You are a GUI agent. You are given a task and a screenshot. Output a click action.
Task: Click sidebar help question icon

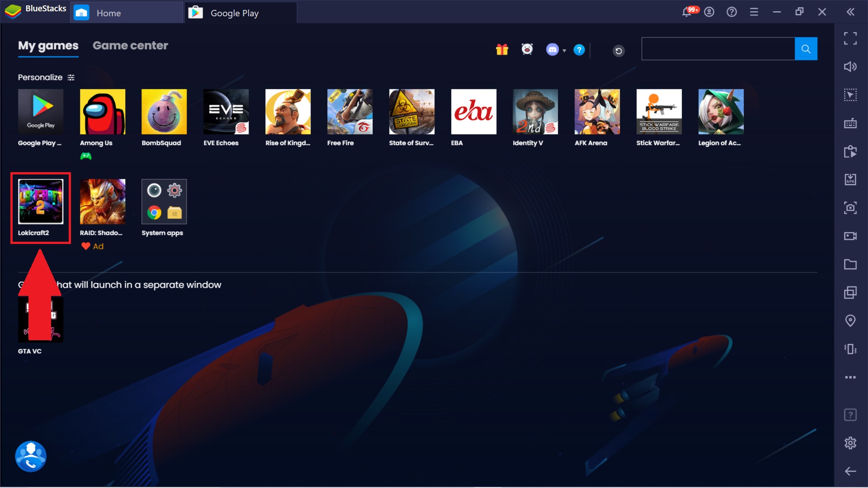click(x=850, y=415)
